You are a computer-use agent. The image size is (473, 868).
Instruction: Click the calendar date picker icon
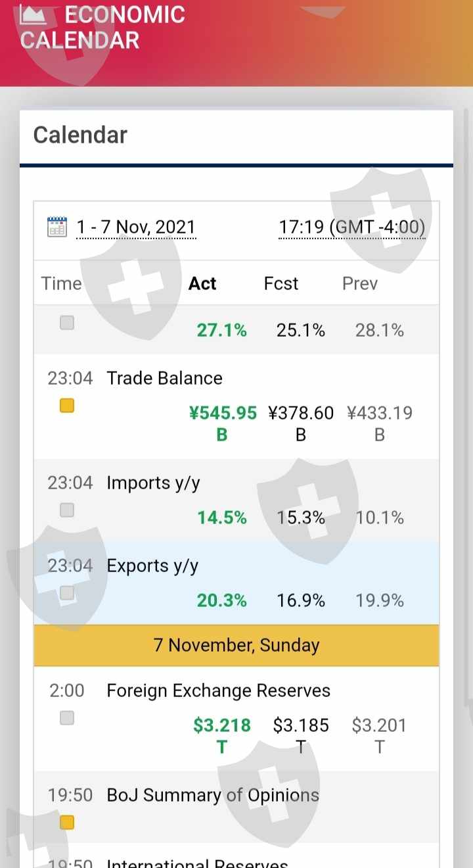tap(57, 227)
